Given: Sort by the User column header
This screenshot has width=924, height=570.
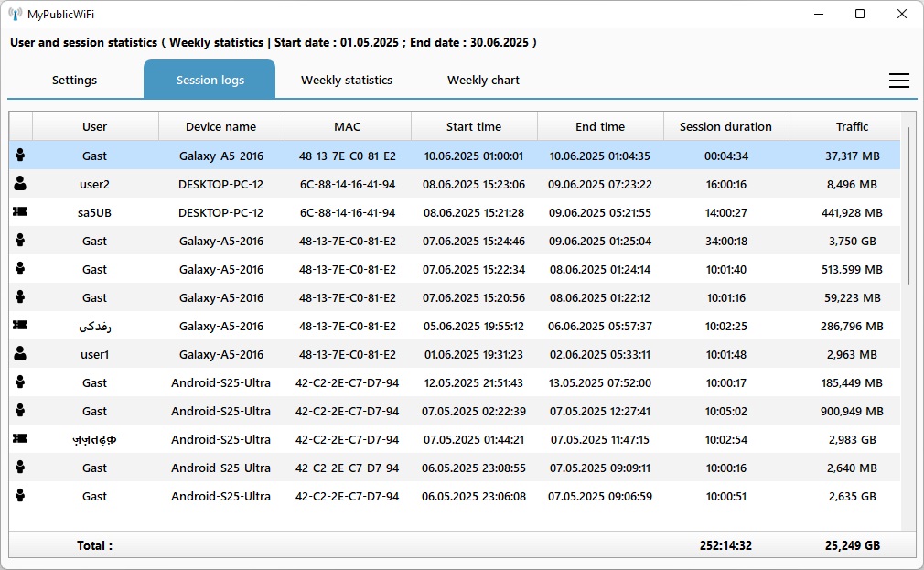Looking at the screenshot, I should coord(94,126).
